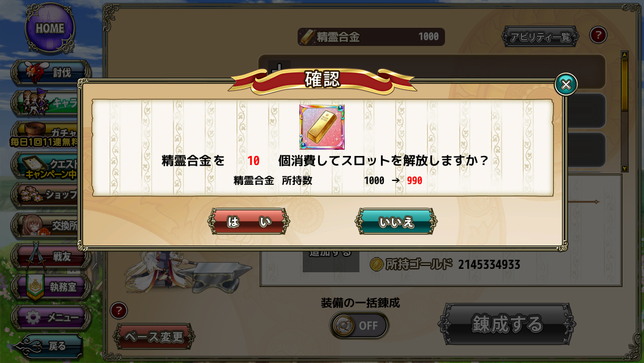Open the 交換所 menu item
This screenshot has width=644, height=363.
(46, 225)
